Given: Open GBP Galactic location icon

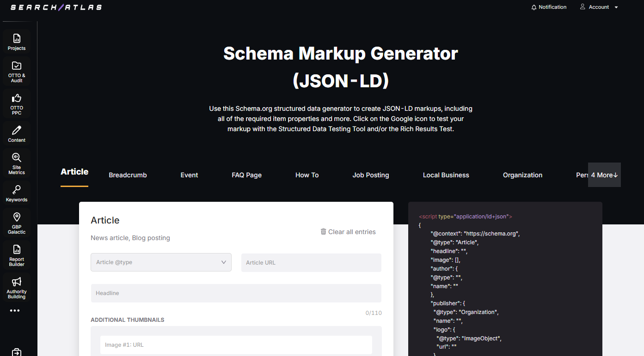Looking at the screenshot, I should point(17,217).
